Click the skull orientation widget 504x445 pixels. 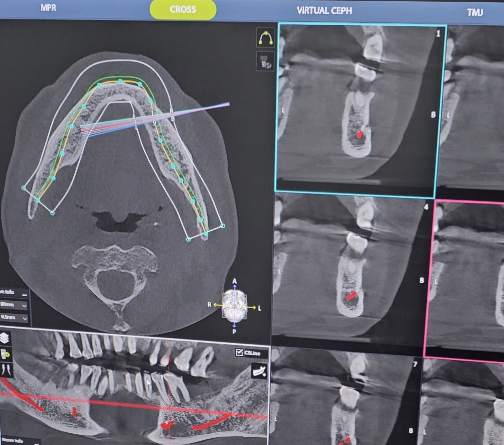[234, 306]
